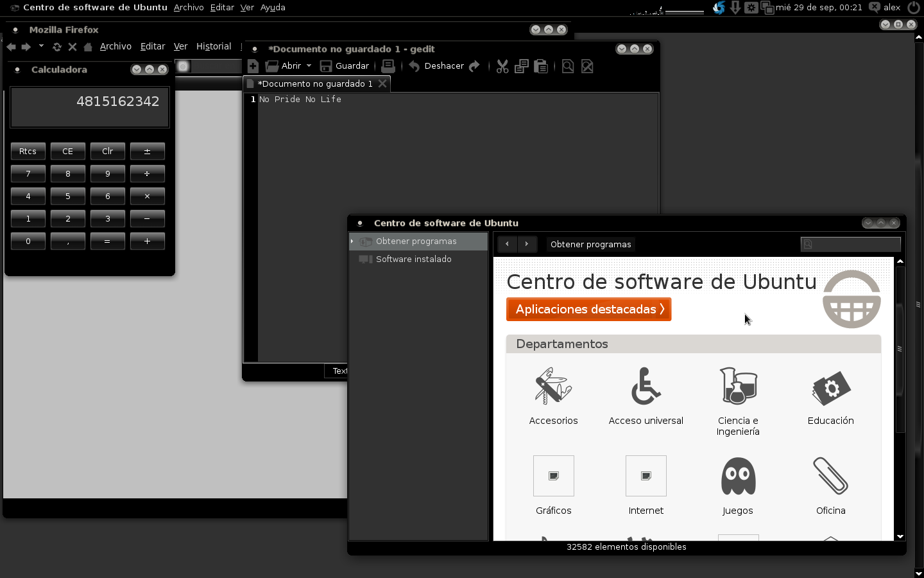The image size is (924, 578).
Task: Open find (search) icon in gedit
Action: 568,66
